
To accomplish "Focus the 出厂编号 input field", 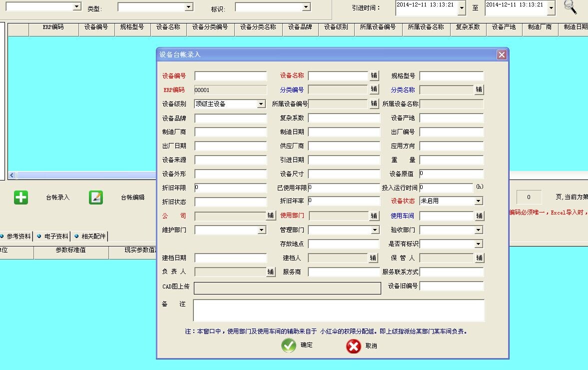I will 452,131.
